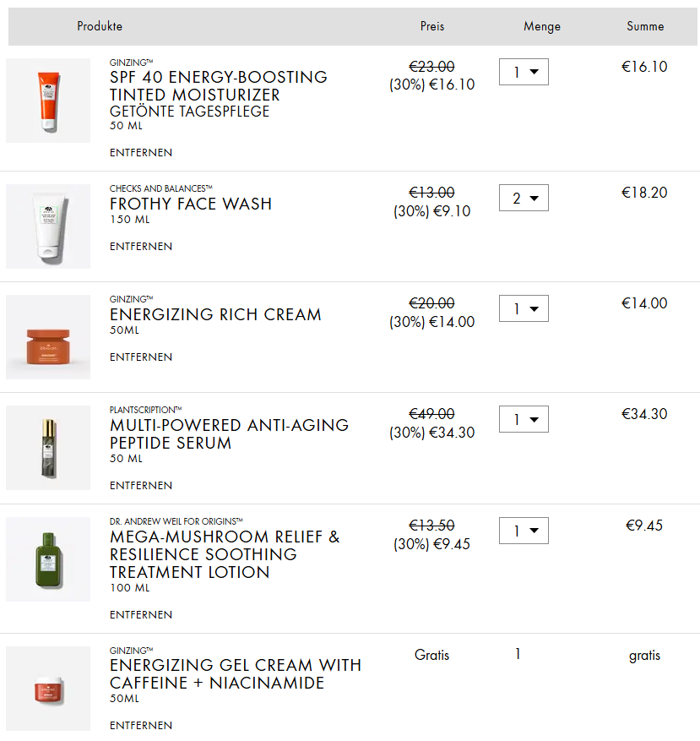
Task: Expand quantity selector for Energizing Rich Cream
Action: [x=524, y=308]
